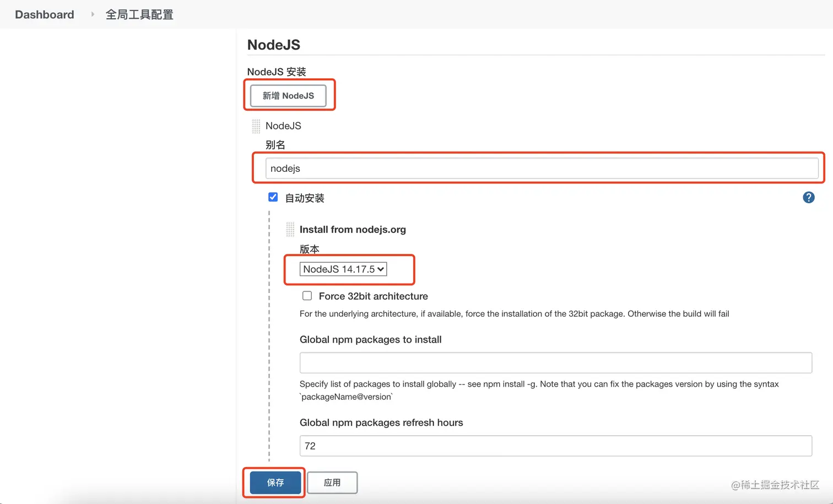Image resolution: width=833 pixels, height=504 pixels.
Task: Select the 'NodeJS 安装' label
Action: point(277,72)
